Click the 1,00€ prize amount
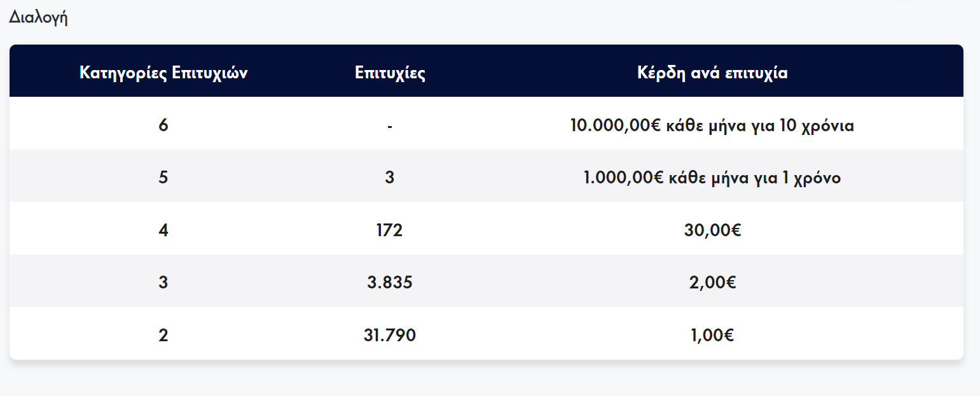The width and height of the screenshot is (980, 396). pyautogui.click(x=712, y=335)
